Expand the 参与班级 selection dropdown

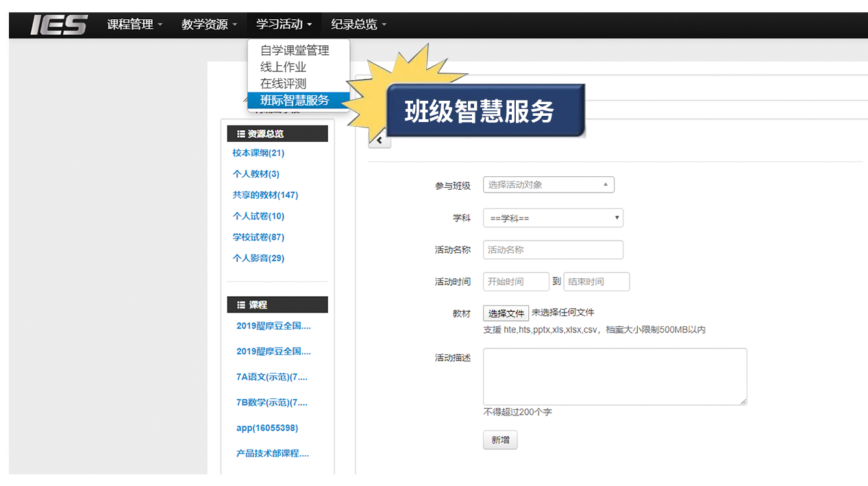(x=548, y=184)
